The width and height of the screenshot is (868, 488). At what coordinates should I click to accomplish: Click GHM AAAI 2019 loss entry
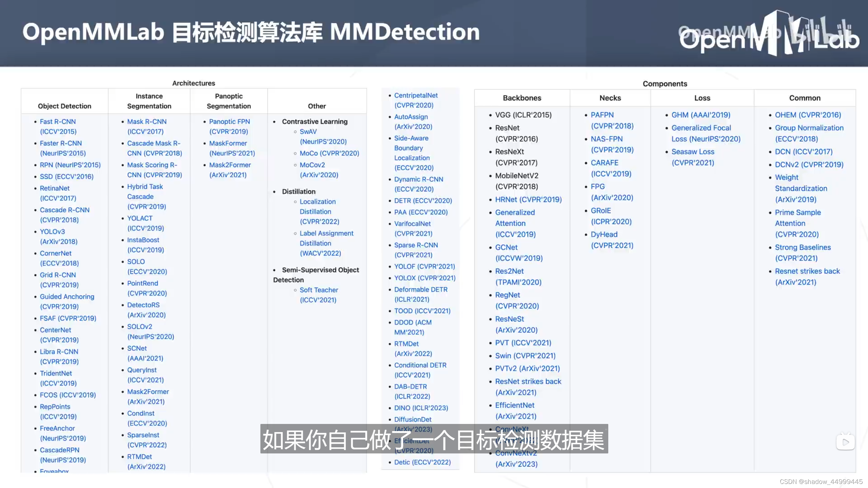click(701, 115)
